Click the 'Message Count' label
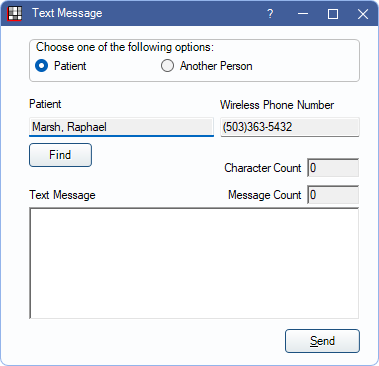The width and height of the screenshot is (379, 366). pyautogui.click(x=265, y=195)
